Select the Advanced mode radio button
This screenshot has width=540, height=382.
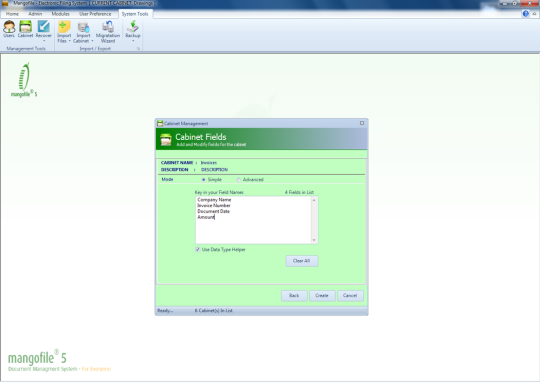[239, 180]
